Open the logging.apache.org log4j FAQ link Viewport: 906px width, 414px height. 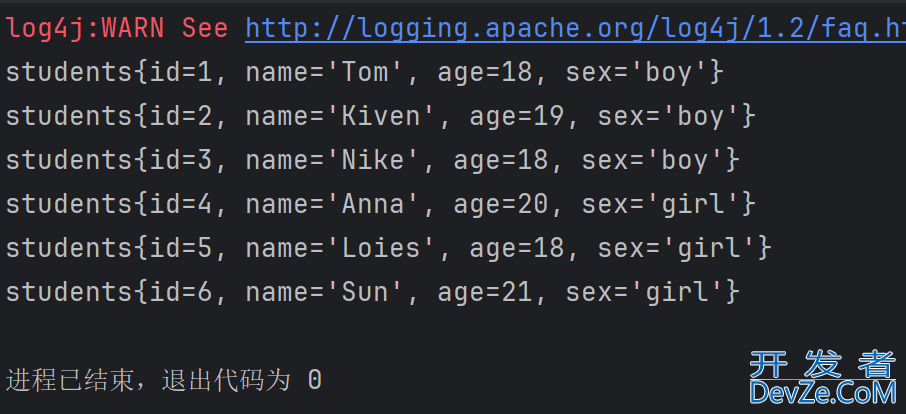[x=575, y=28]
